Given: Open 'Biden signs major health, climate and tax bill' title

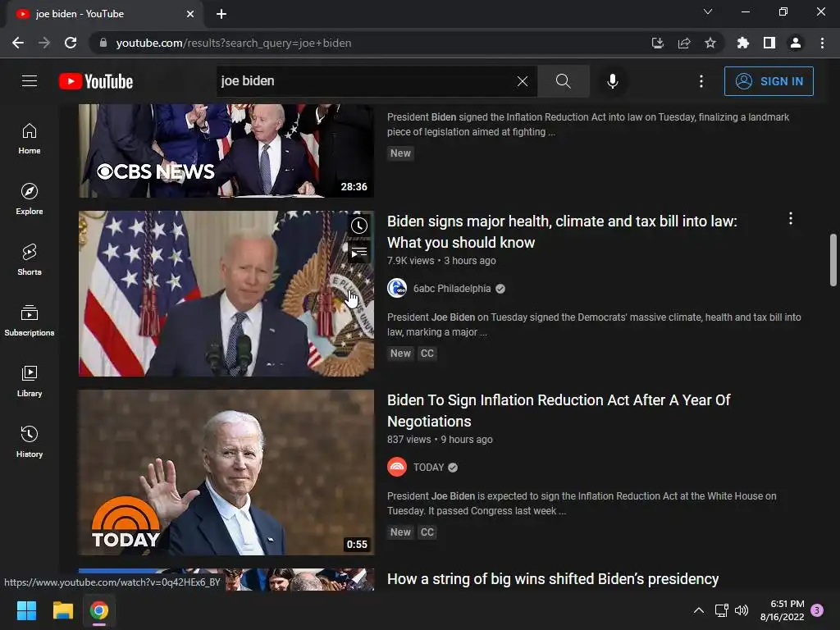Looking at the screenshot, I should (x=562, y=232).
